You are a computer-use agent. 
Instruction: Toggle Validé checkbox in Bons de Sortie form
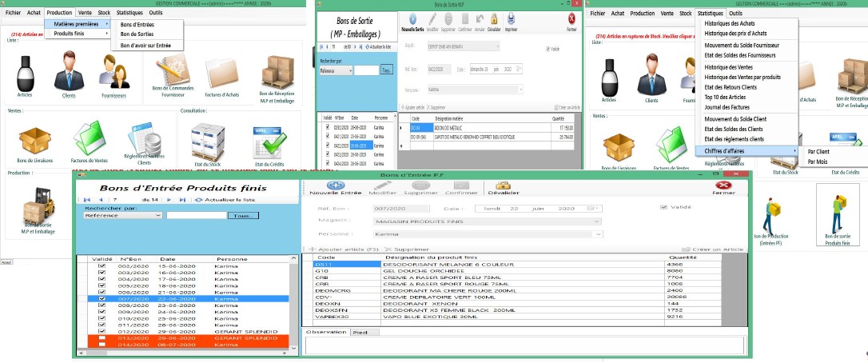547,49
